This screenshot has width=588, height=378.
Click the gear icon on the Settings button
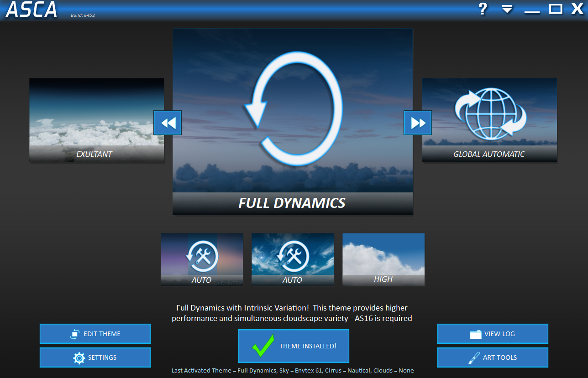79,358
